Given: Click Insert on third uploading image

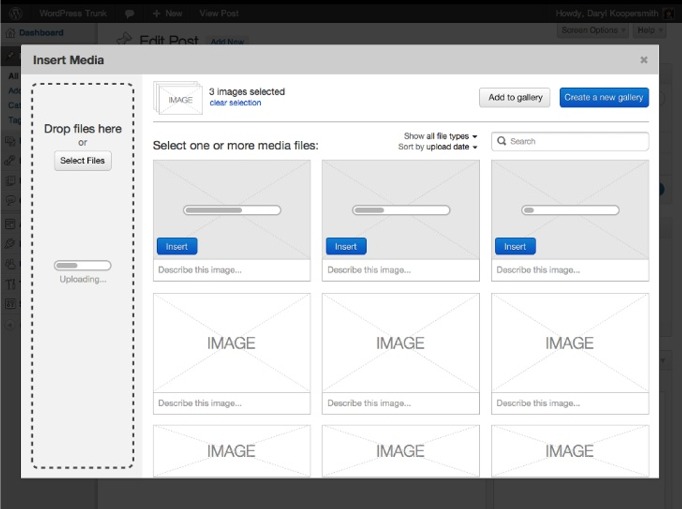Looking at the screenshot, I should click(515, 246).
